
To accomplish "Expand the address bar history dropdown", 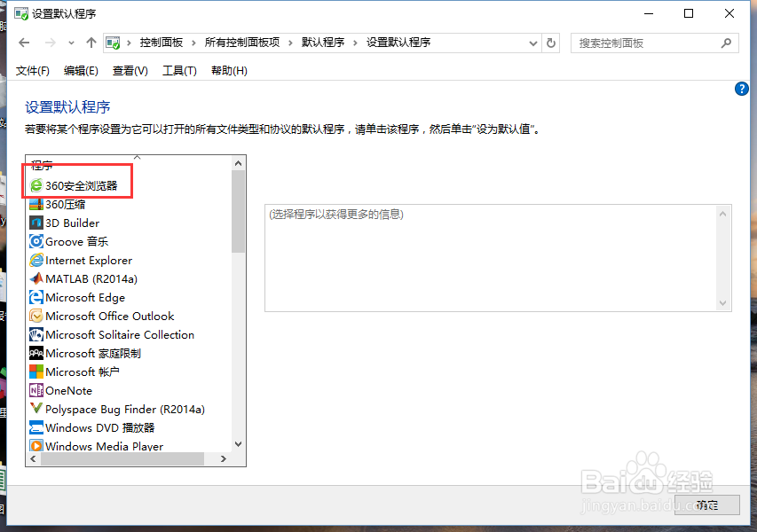I will coord(533,43).
